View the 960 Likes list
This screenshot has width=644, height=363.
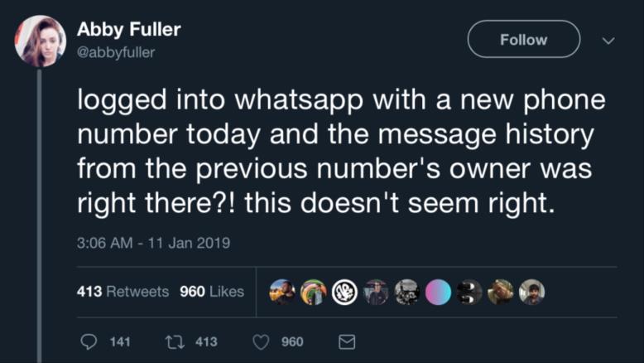click(212, 292)
